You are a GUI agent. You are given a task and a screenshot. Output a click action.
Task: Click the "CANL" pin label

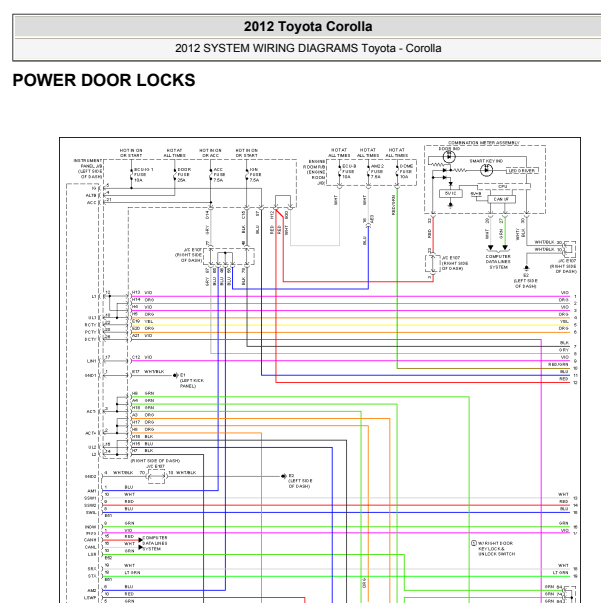(91, 547)
